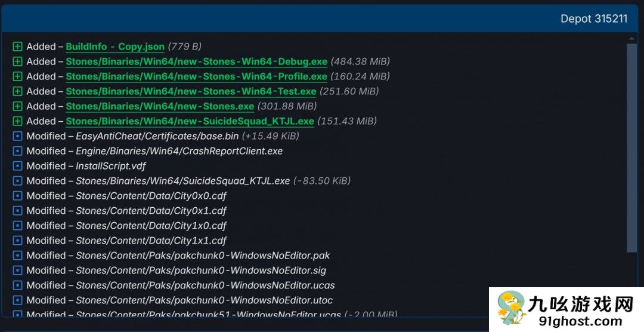The height and width of the screenshot is (332, 644).
Task: Open the new-Stones-Win64-Profile.exe link
Action: click(196, 76)
